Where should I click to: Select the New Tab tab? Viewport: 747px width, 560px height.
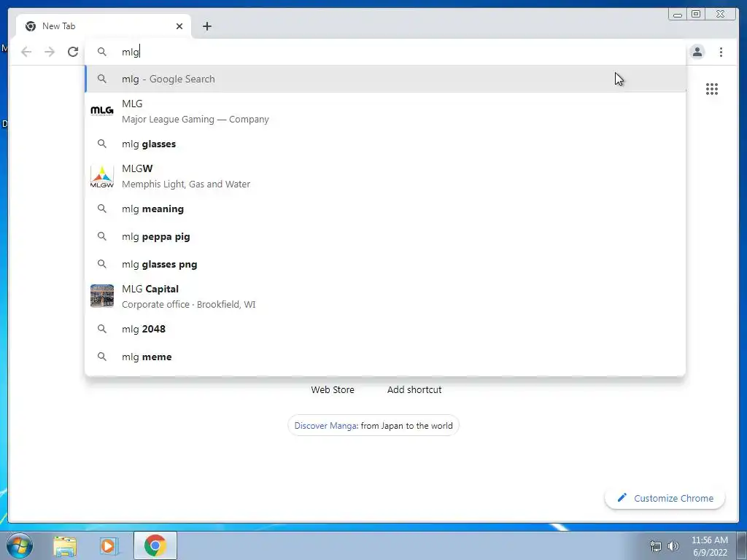(104, 26)
